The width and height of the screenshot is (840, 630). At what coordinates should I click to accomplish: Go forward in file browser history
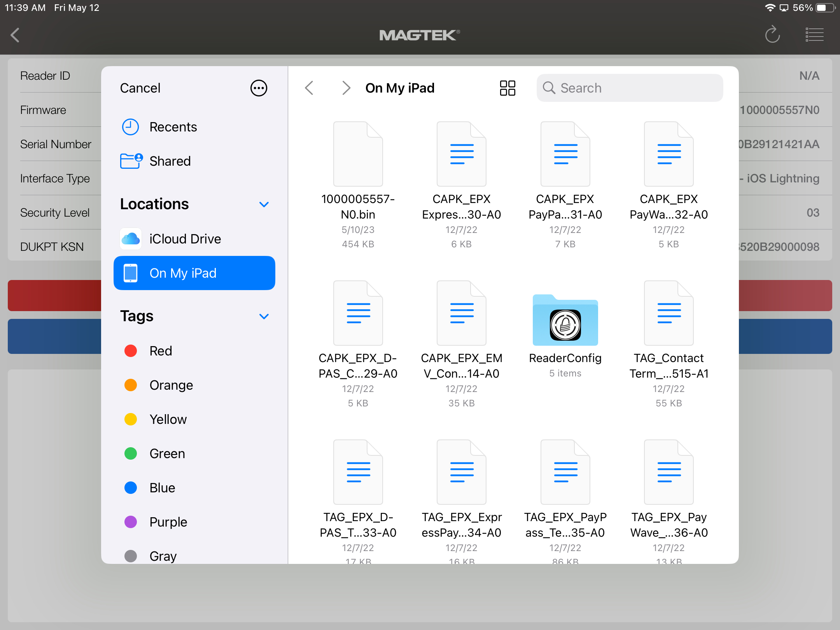[346, 88]
